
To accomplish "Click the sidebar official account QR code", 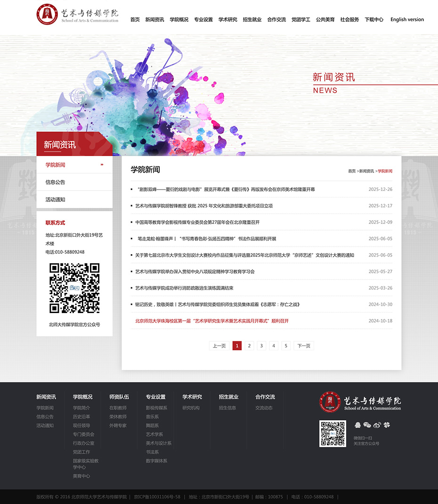I will (74, 288).
